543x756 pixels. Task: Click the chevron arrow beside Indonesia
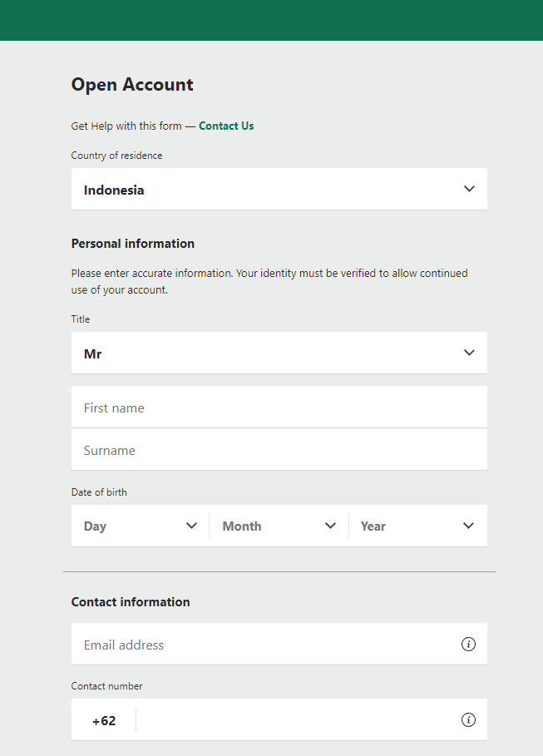(469, 190)
